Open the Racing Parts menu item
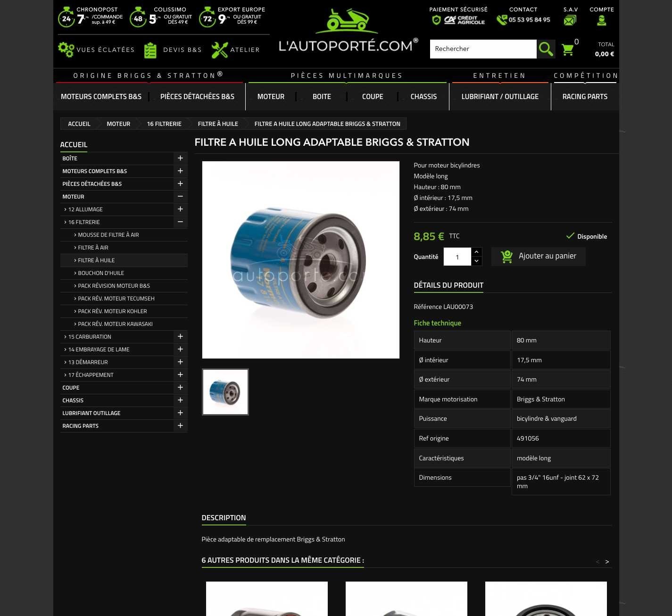 (584, 97)
